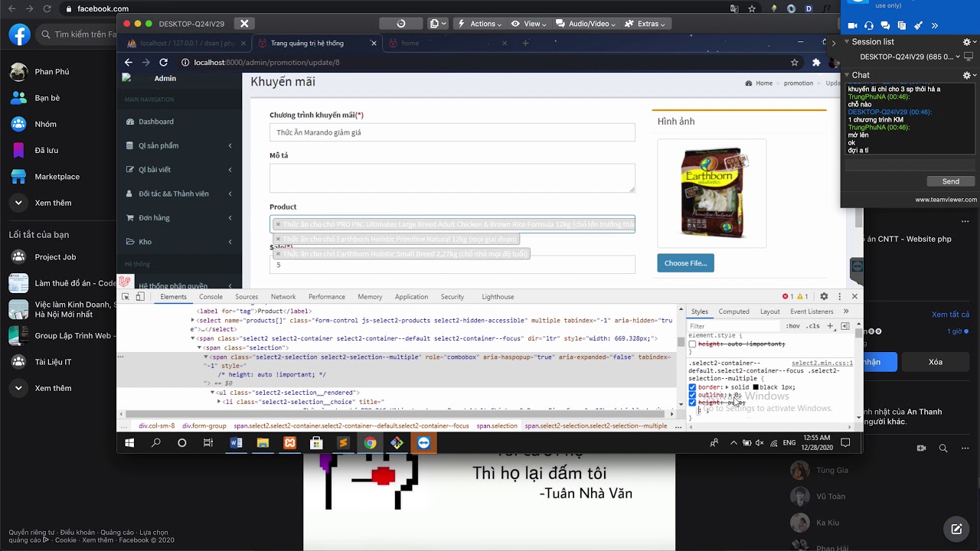Image resolution: width=980 pixels, height=551 pixels.
Task: Open Windows notification center icon
Action: click(845, 443)
